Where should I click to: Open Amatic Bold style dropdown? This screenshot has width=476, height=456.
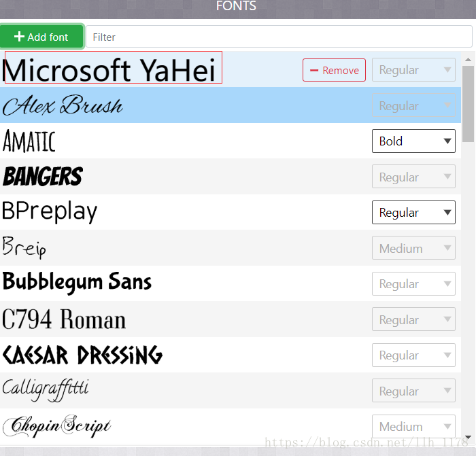point(413,141)
